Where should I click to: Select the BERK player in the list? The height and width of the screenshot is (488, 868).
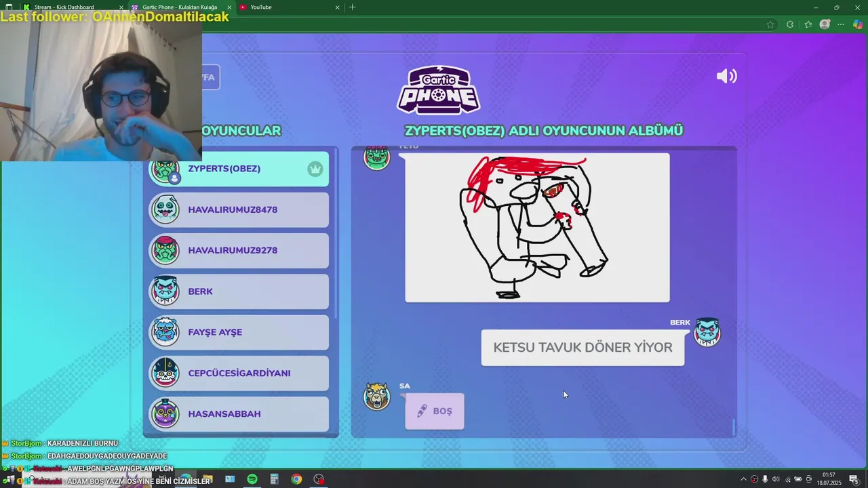(x=239, y=291)
